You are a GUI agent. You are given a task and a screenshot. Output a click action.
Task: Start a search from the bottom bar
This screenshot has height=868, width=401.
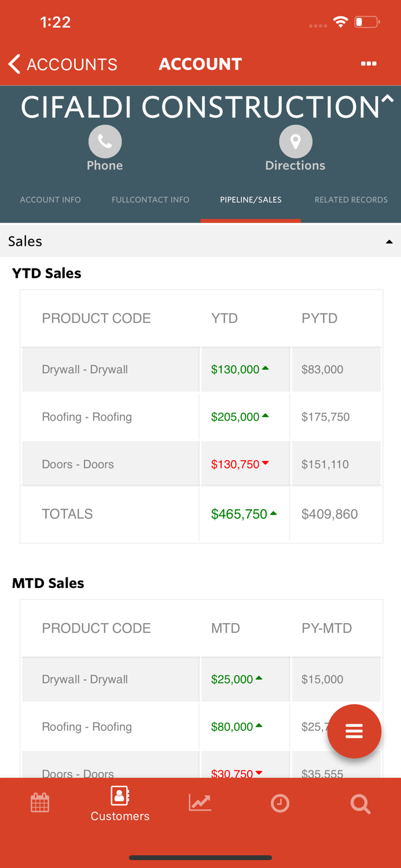coord(360,804)
